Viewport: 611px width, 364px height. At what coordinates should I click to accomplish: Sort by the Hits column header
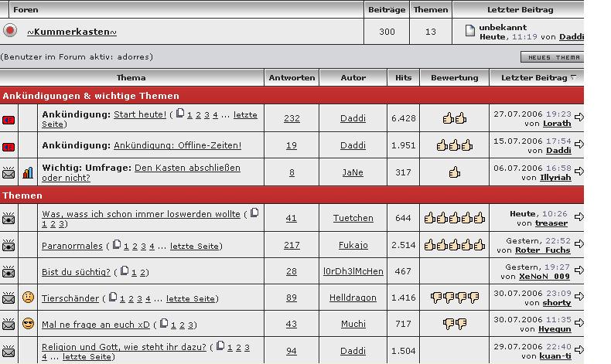pos(403,77)
